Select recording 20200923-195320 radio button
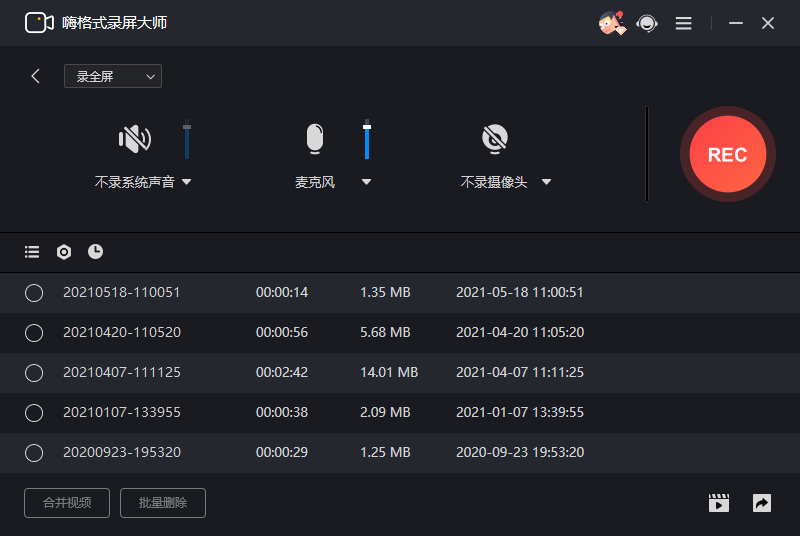 tap(34, 453)
